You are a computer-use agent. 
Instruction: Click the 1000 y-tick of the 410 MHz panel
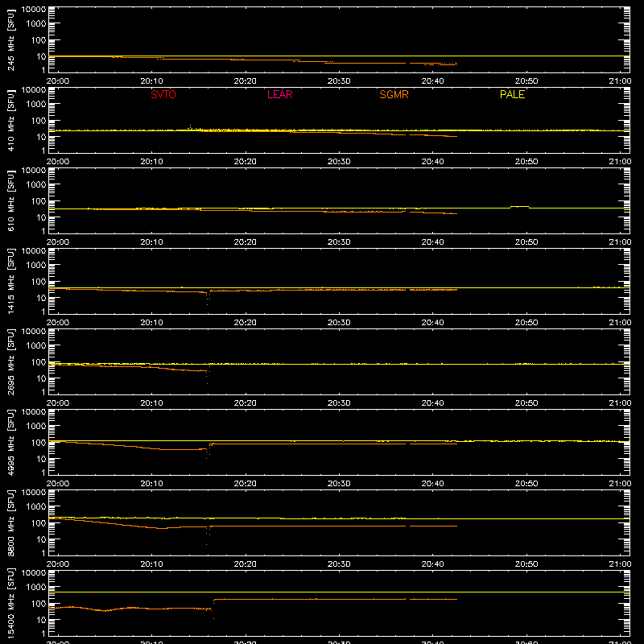point(36,104)
